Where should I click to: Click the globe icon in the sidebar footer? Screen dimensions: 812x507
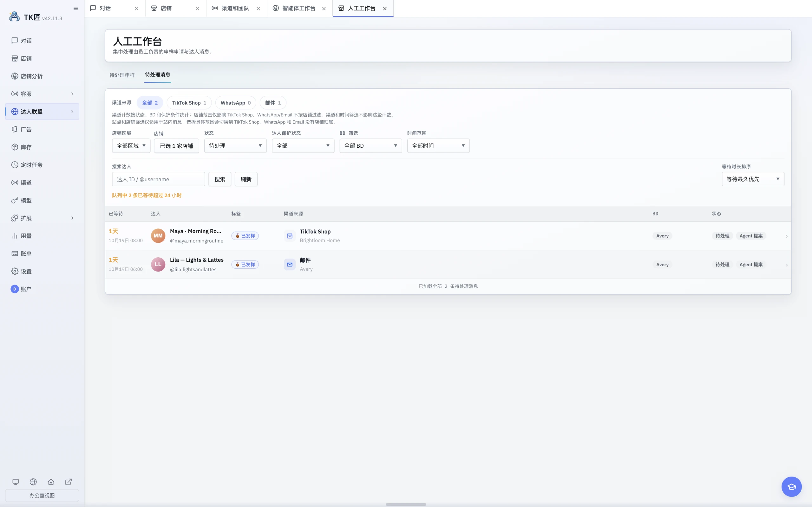coord(33,482)
